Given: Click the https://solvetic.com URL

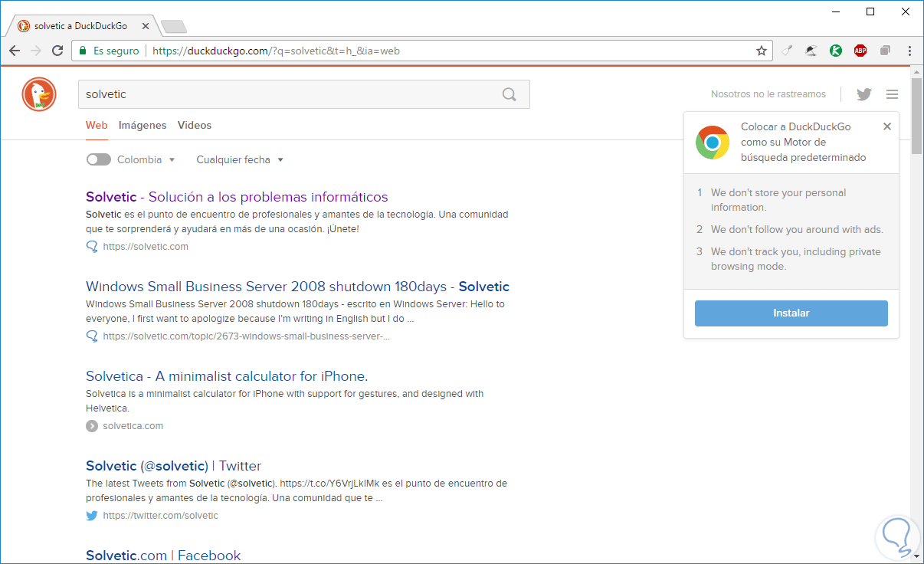Looking at the screenshot, I should pyautogui.click(x=146, y=247).
